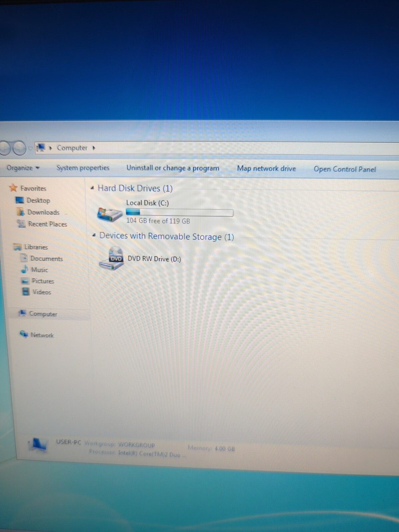Click System properties in toolbar
The width and height of the screenshot is (399, 532).
pos(83,168)
